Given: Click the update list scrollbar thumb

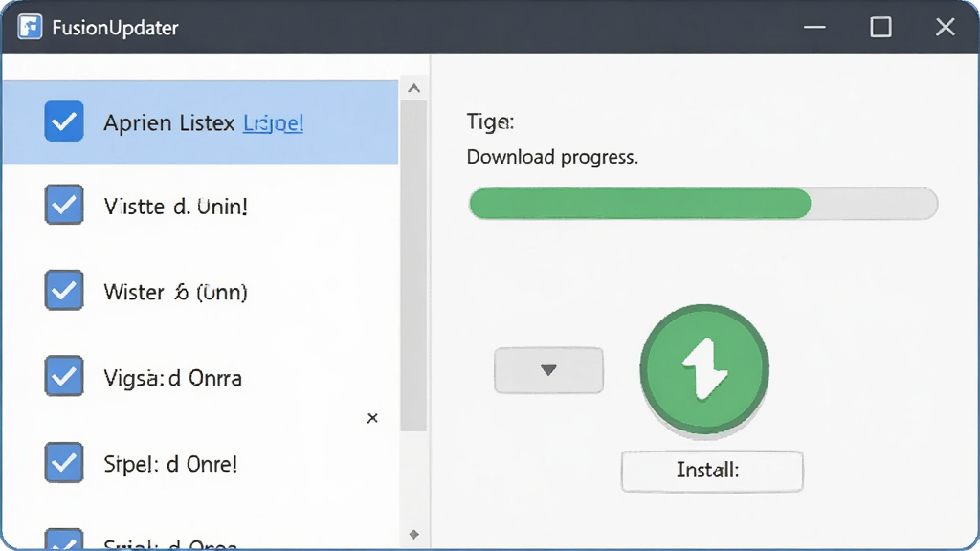Looking at the screenshot, I should point(413,266).
